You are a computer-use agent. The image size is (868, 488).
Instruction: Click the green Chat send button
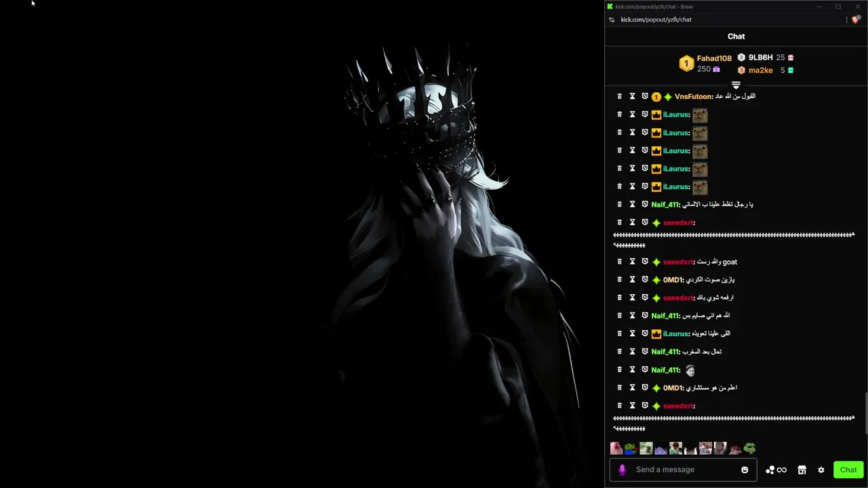[848, 470]
